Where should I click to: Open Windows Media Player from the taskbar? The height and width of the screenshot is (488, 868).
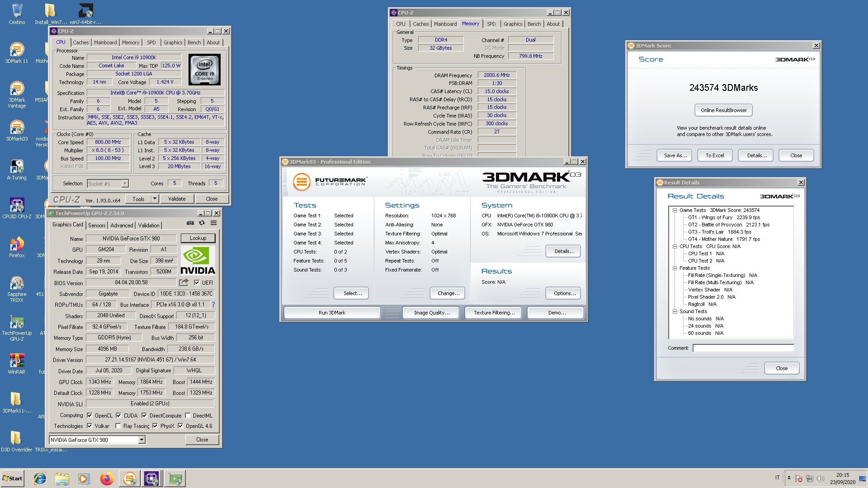coord(84,479)
